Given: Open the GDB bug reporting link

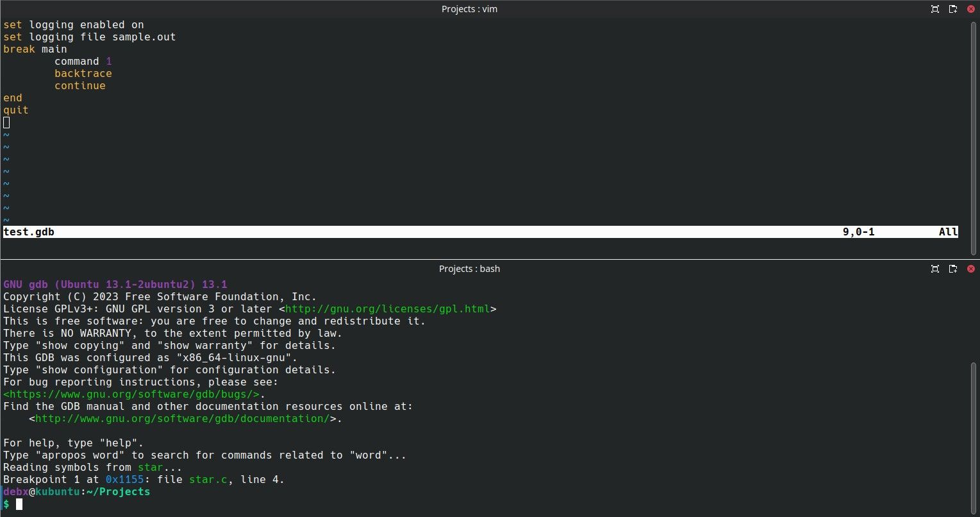Looking at the screenshot, I should [x=131, y=394].
